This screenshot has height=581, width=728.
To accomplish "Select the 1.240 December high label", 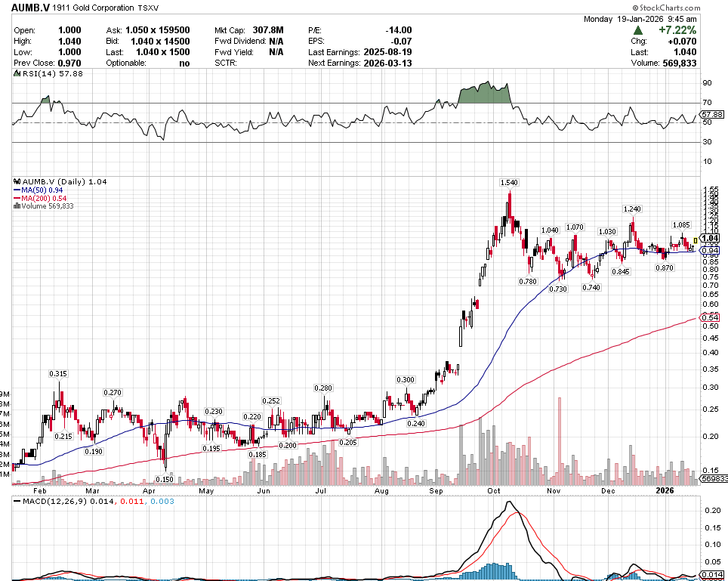I will click(632, 209).
